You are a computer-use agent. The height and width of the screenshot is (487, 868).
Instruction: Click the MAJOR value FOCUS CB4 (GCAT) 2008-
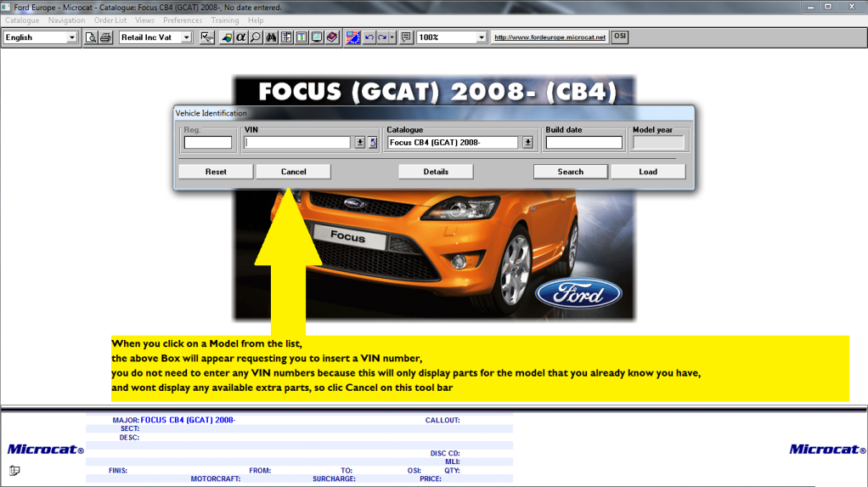point(188,420)
